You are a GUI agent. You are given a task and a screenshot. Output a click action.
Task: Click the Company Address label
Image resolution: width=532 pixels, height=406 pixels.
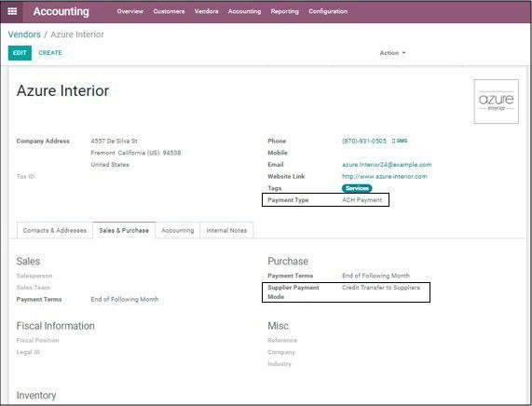coord(43,142)
